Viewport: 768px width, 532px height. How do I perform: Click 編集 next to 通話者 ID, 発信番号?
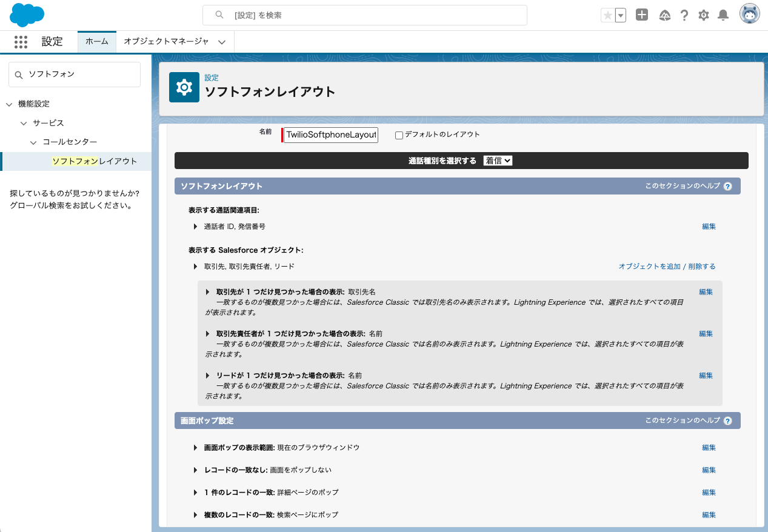click(708, 226)
